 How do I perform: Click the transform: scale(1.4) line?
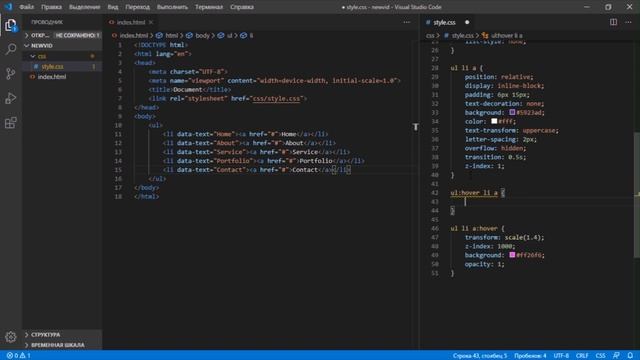click(x=504, y=238)
